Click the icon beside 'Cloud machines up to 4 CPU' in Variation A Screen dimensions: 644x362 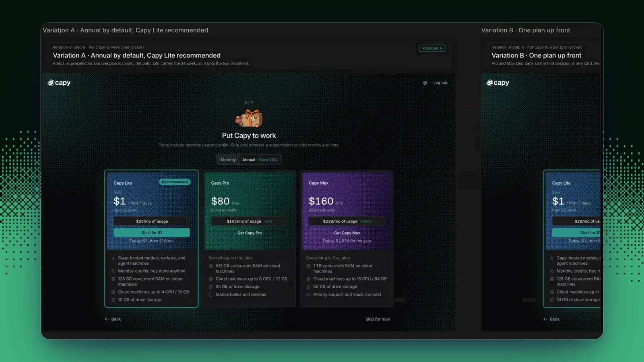point(113,292)
